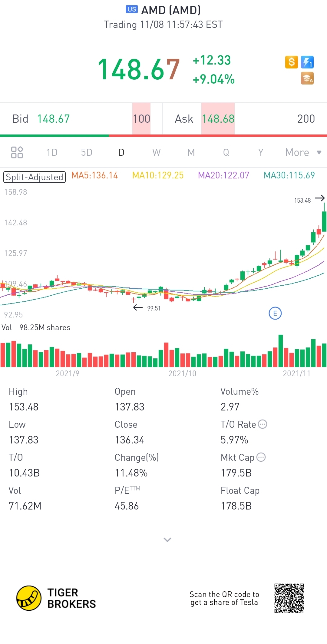Tap the earnings E marker on chart
This screenshot has width=327, height=644.
coord(275,313)
